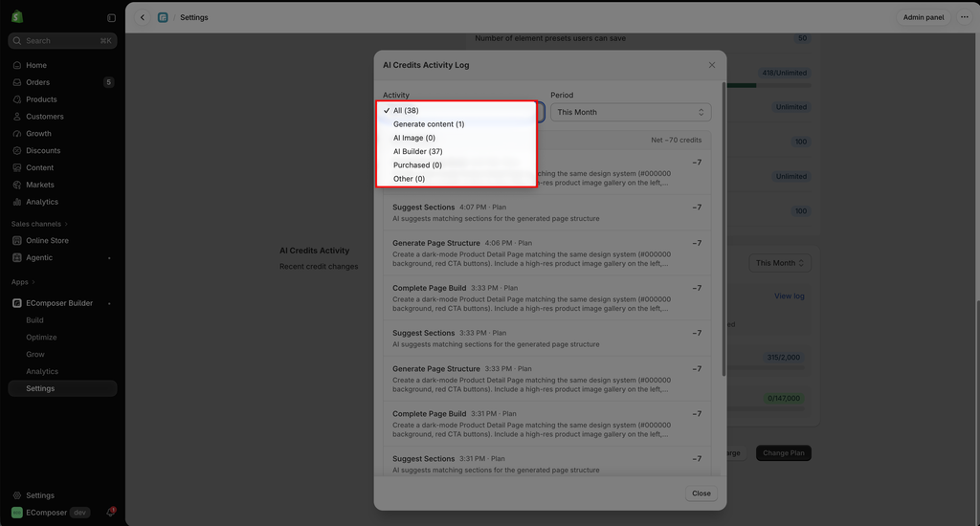This screenshot has height=526, width=980.
Task: Open Optimize under EComposer Builder
Action: click(x=41, y=338)
